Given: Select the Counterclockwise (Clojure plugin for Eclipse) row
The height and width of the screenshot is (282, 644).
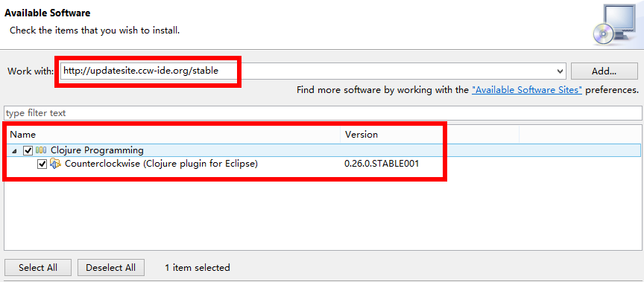Looking at the screenshot, I should pyautogui.click(x=323, y=164).
